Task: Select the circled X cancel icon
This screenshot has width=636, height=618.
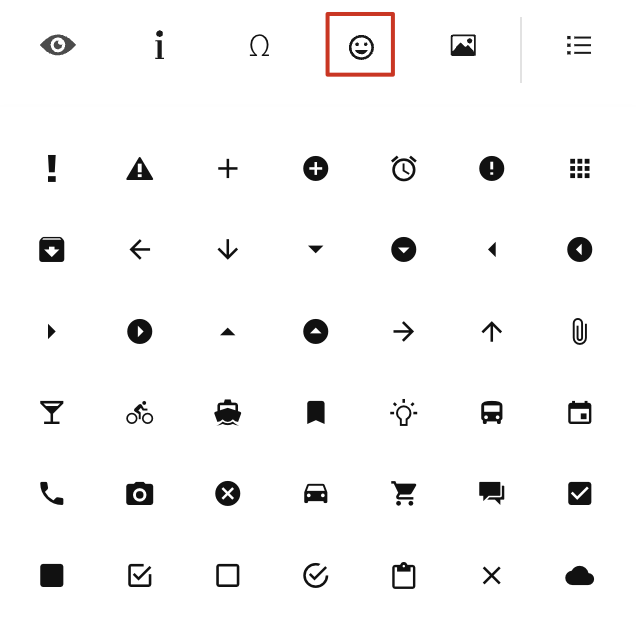Action: 228,494
